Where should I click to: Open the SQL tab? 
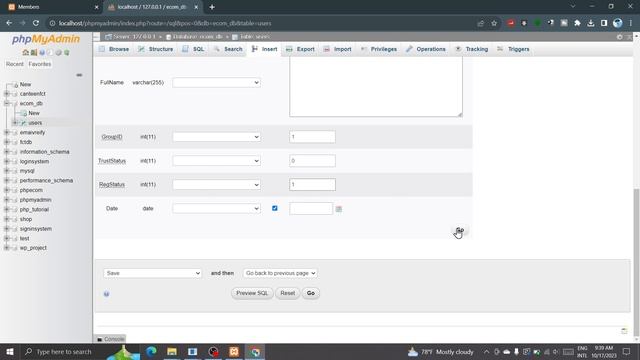tap(193, 49)
